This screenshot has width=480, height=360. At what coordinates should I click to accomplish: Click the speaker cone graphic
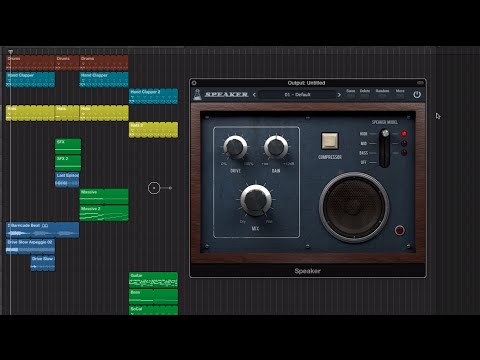(x=354, y=207)
